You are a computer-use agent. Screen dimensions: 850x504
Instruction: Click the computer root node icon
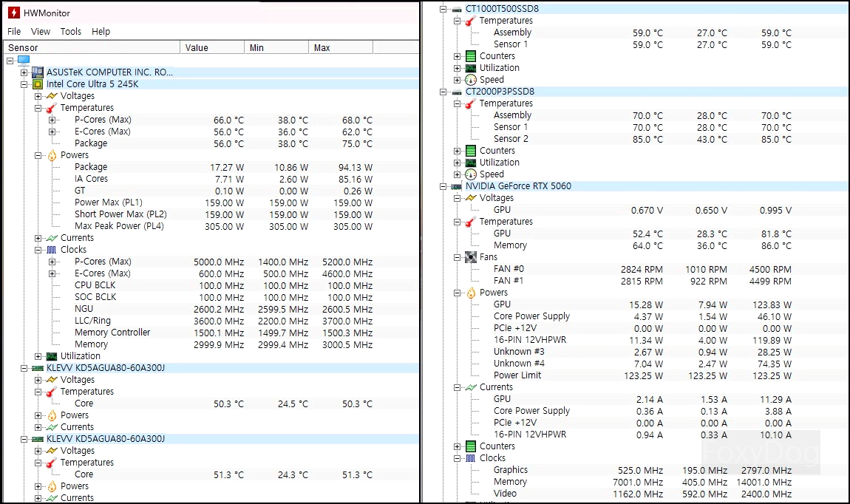tap(24, 60)
